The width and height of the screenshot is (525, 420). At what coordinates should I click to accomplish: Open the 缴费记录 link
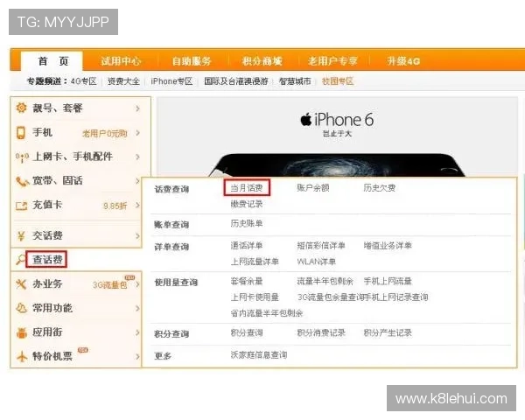click(247, 204)
